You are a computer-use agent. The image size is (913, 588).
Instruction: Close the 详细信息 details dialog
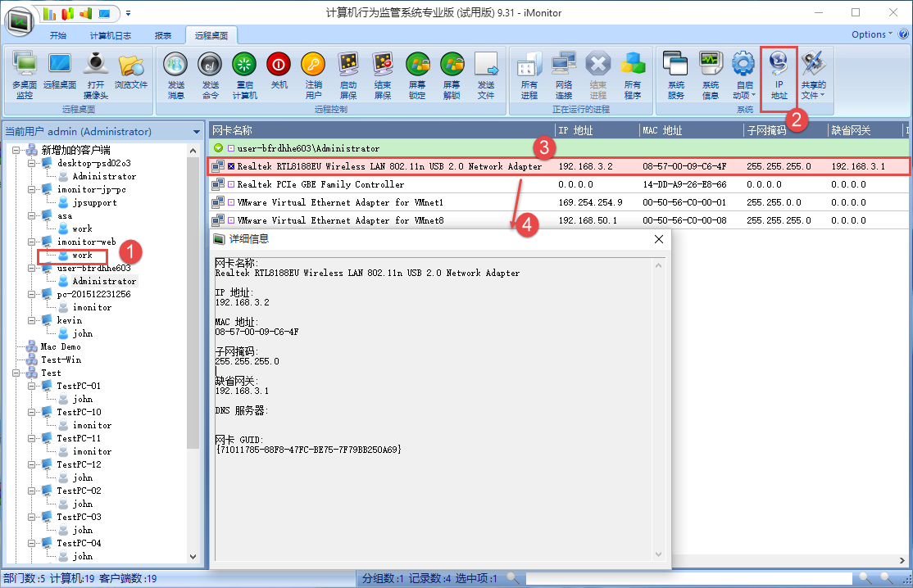point(658,239)
